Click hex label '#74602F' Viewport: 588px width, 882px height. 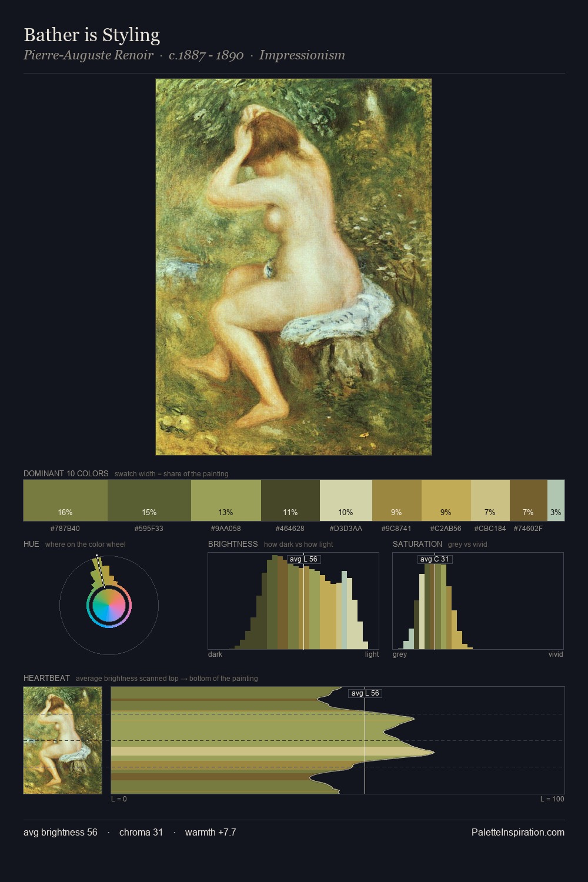click(x=528, y=528)
